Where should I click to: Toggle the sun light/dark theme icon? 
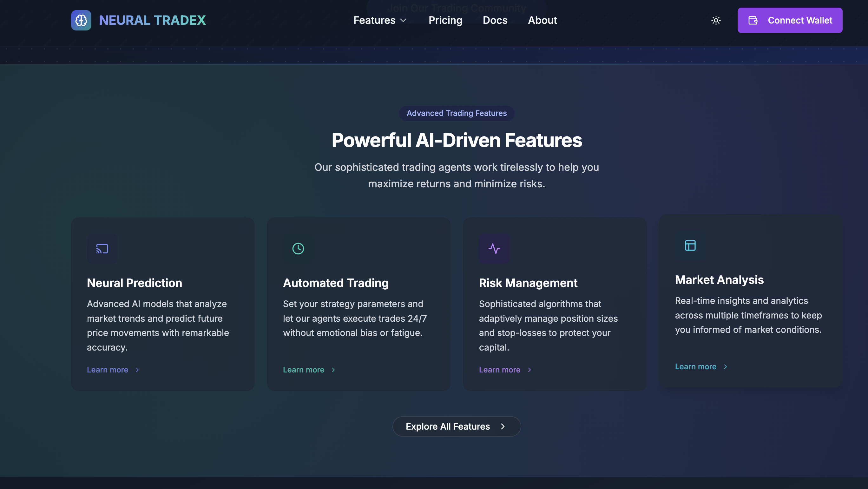tap(716, 20)
